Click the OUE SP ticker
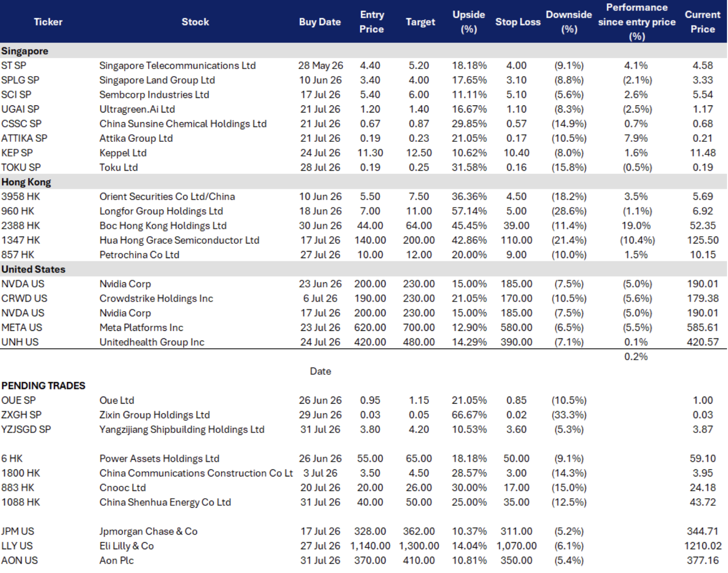This screenshot has height=573, width=728. point(19,400)
